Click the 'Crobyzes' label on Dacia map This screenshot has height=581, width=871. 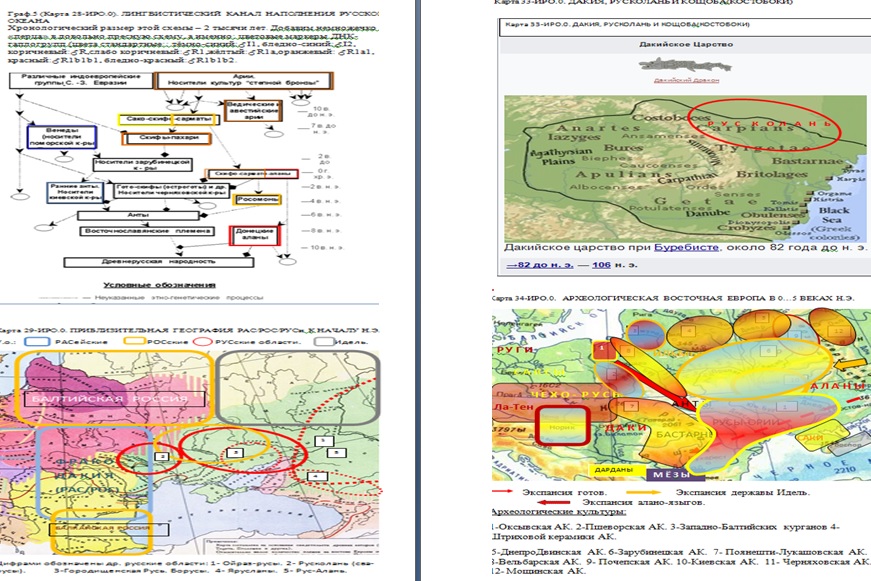[x=745, y=227]
